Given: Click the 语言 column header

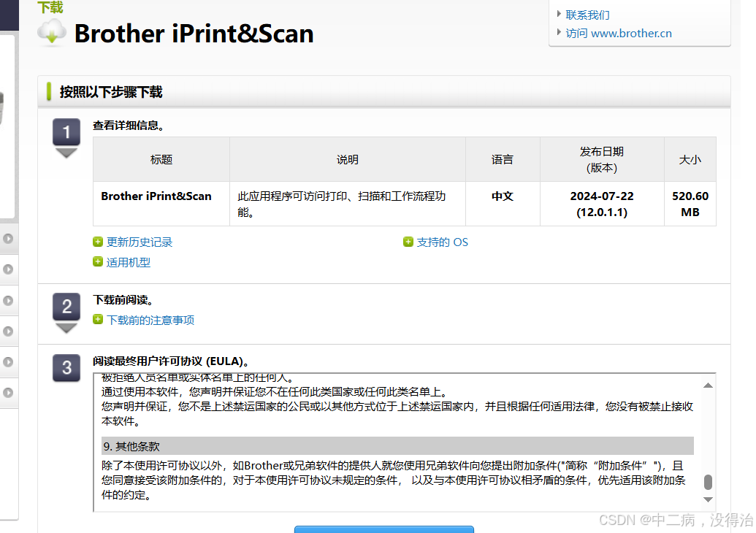Looking at the screenshot, I should point(503,159).
